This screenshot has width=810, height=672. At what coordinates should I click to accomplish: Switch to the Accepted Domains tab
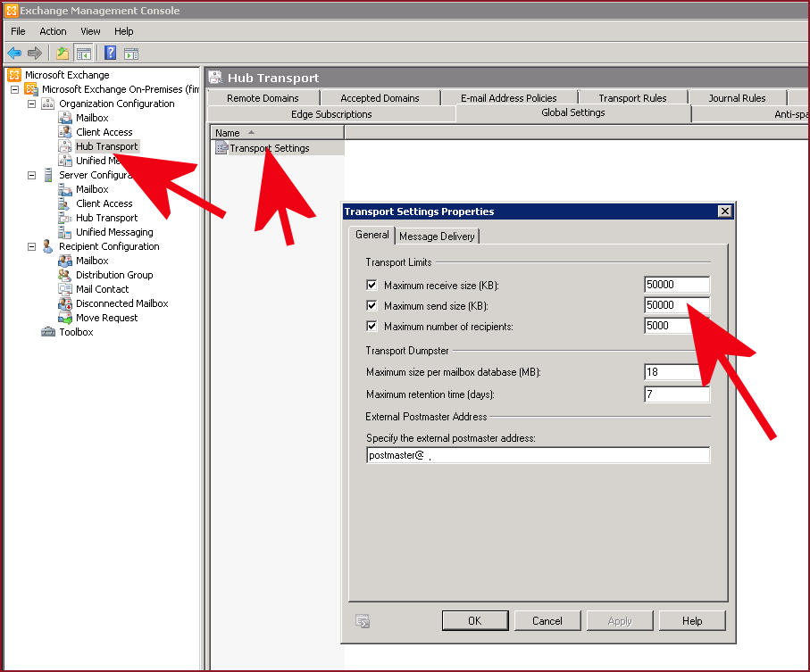coord(380,98)
